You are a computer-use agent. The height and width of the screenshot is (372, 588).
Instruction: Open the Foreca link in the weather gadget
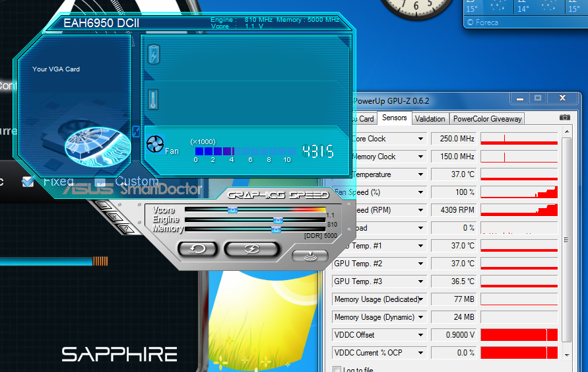[482, 22]
